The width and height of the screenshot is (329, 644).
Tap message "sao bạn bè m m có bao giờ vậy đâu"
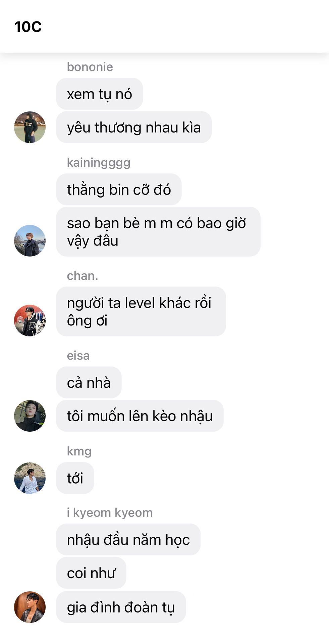(158, 232)
